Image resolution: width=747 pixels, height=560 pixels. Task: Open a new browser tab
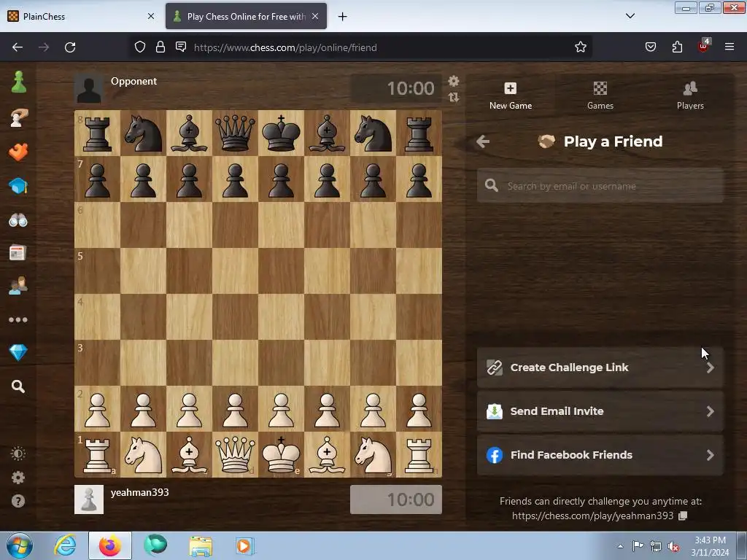pos(343,17)
